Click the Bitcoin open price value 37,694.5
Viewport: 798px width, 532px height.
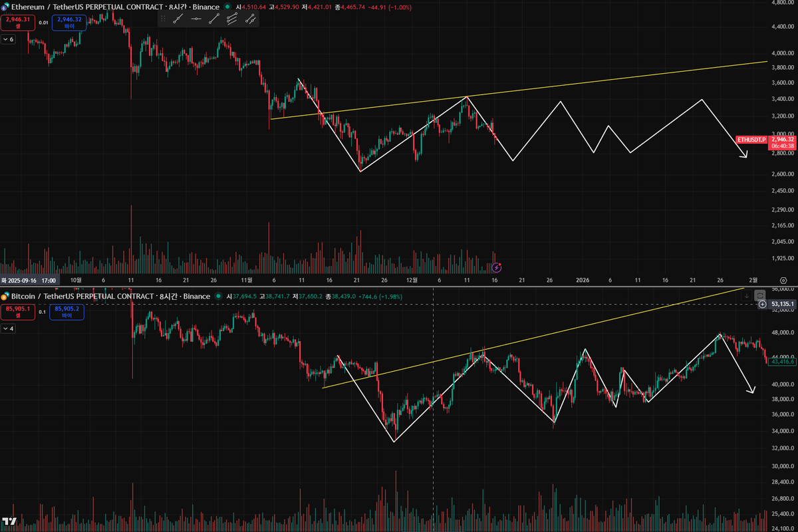244,296
